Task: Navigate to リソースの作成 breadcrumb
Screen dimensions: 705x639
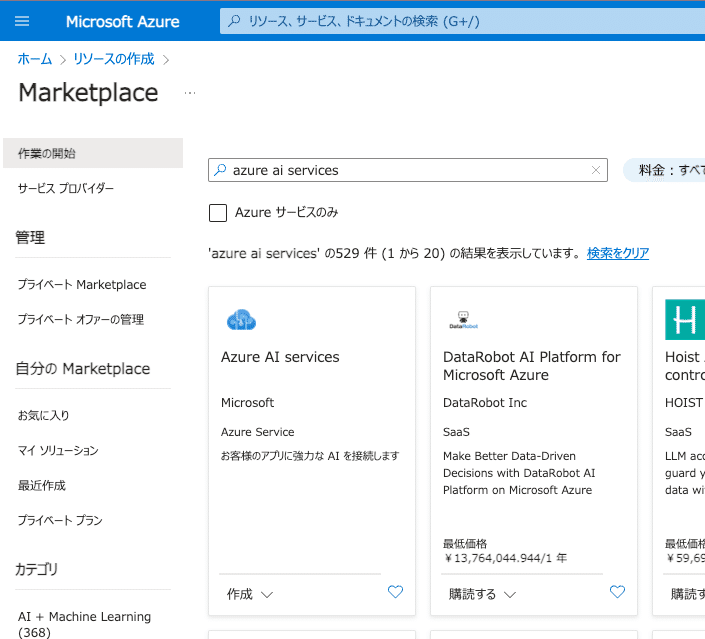Action: [x=114, y=59]
